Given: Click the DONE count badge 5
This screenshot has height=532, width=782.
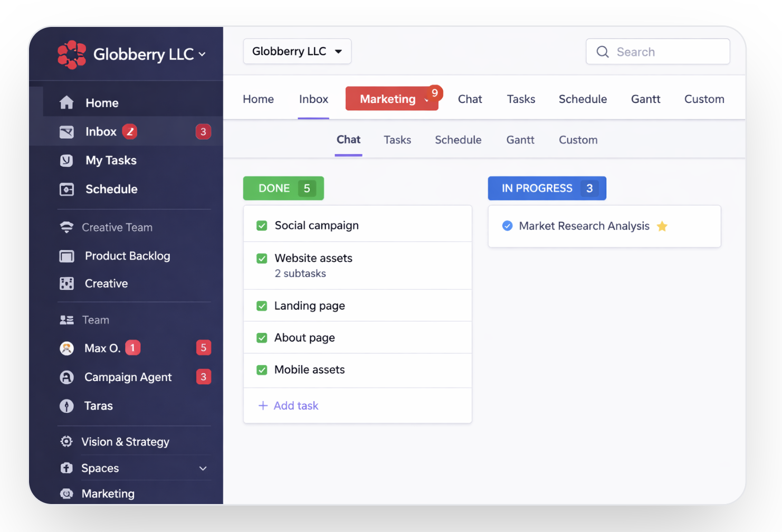Looking at the screenshot, I should [x=307, y=188].
